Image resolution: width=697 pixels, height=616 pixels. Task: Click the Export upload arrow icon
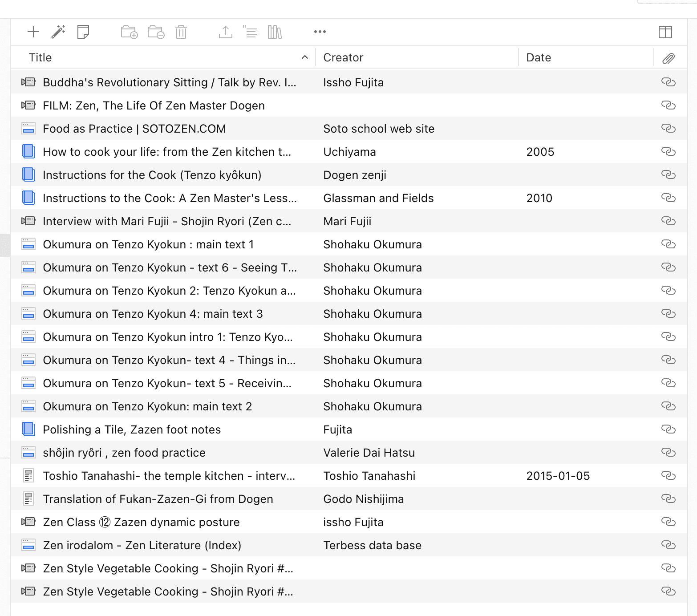tap(226, 32)
